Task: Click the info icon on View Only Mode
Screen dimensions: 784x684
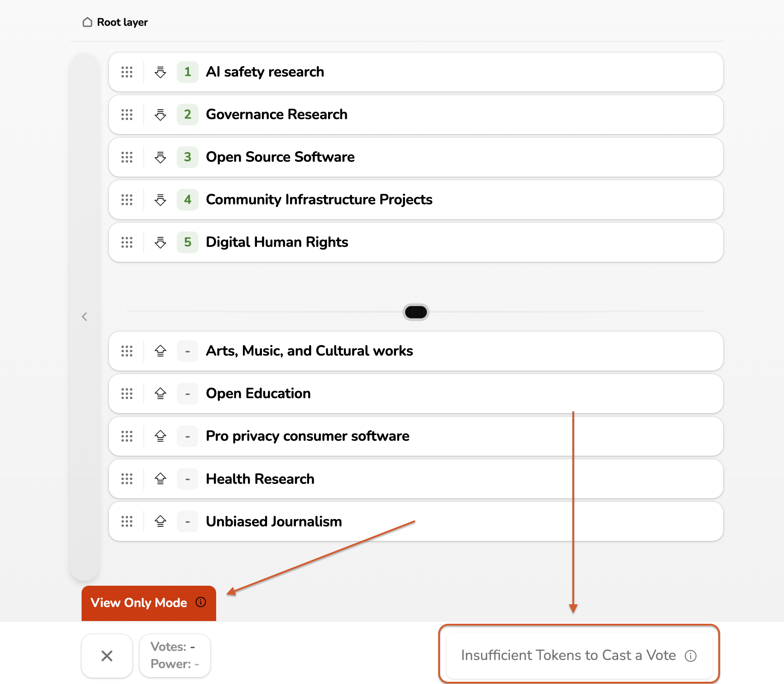Action: click(201, 602)
